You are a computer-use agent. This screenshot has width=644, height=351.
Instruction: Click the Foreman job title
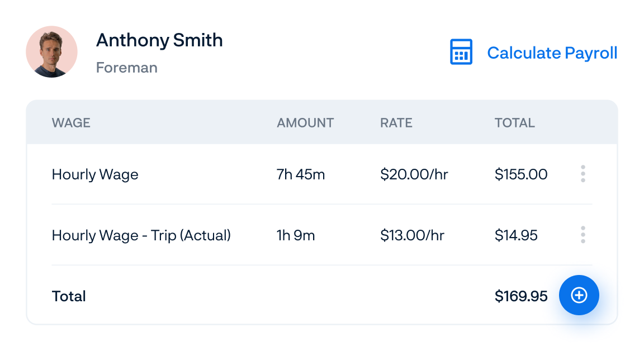point(127,68)
